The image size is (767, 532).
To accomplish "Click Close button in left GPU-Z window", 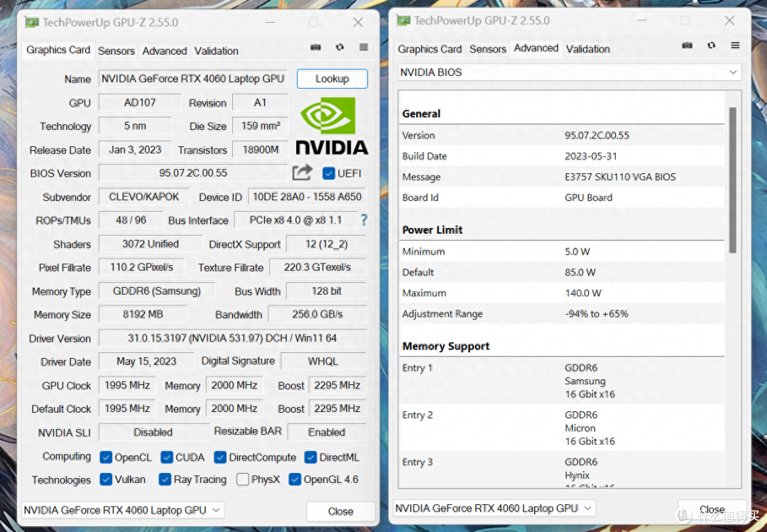I will pos(340,511).
